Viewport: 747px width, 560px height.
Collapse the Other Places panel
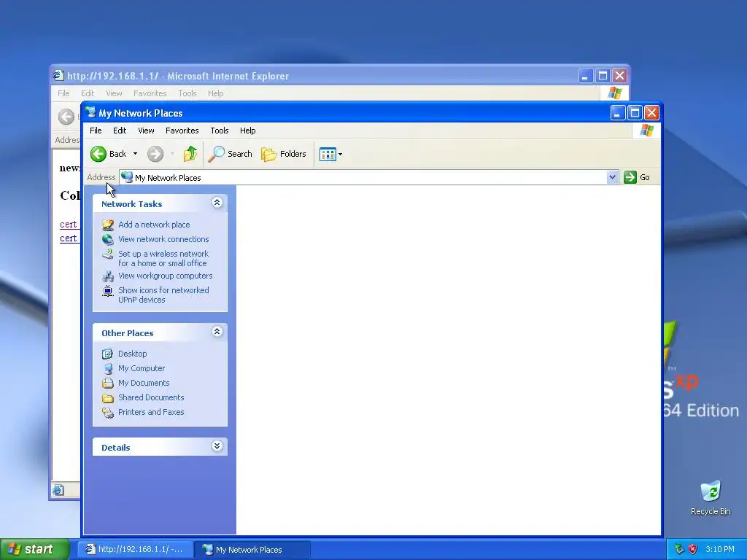[x=217, y=332]
